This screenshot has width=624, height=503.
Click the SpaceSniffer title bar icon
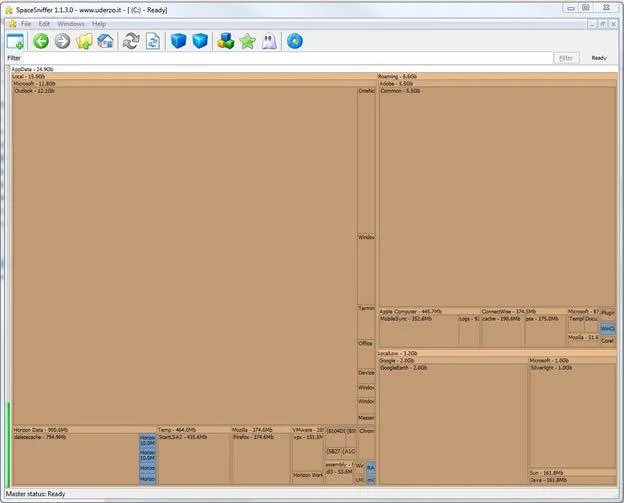pyautogui.click(x=9, y=10)
